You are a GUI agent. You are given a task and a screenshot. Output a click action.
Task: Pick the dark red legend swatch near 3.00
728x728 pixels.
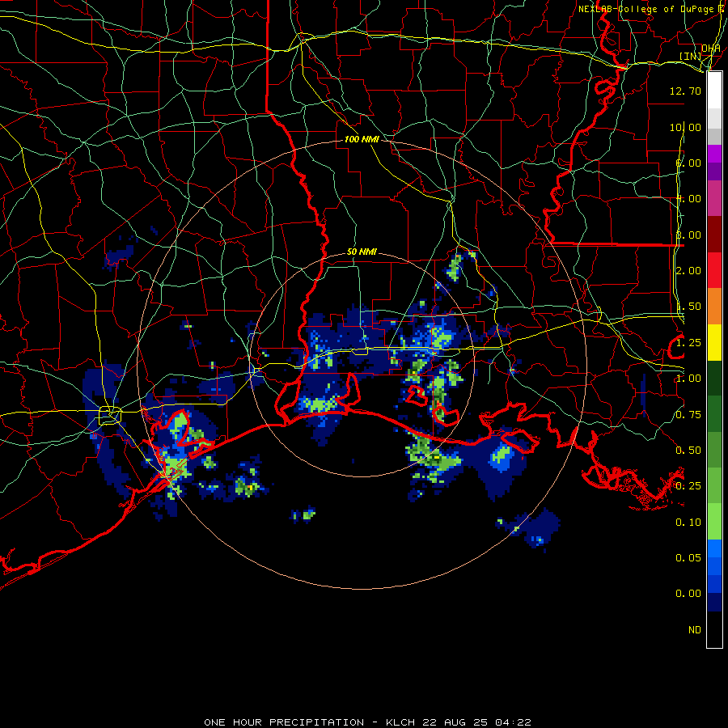coord(714,235)
